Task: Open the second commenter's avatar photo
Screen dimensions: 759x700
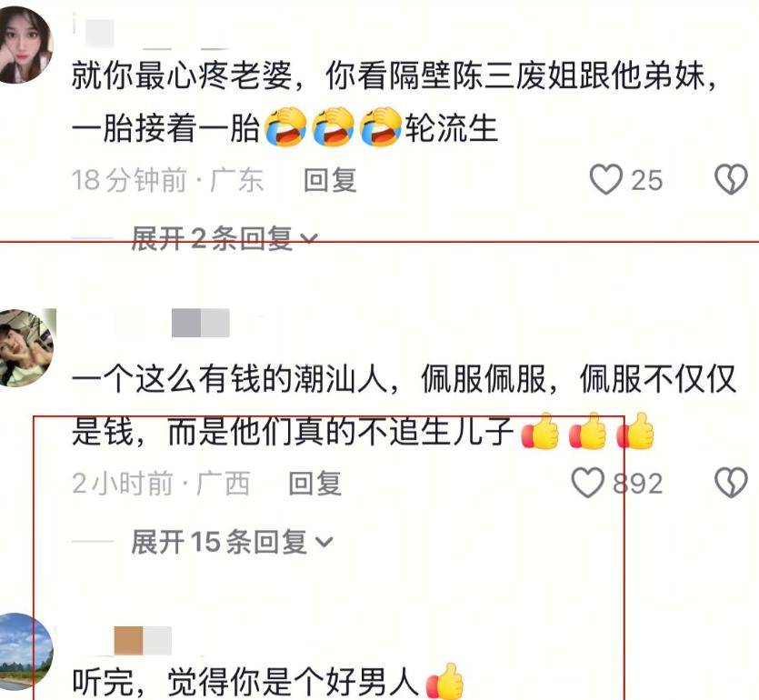Action: (26, 347)
